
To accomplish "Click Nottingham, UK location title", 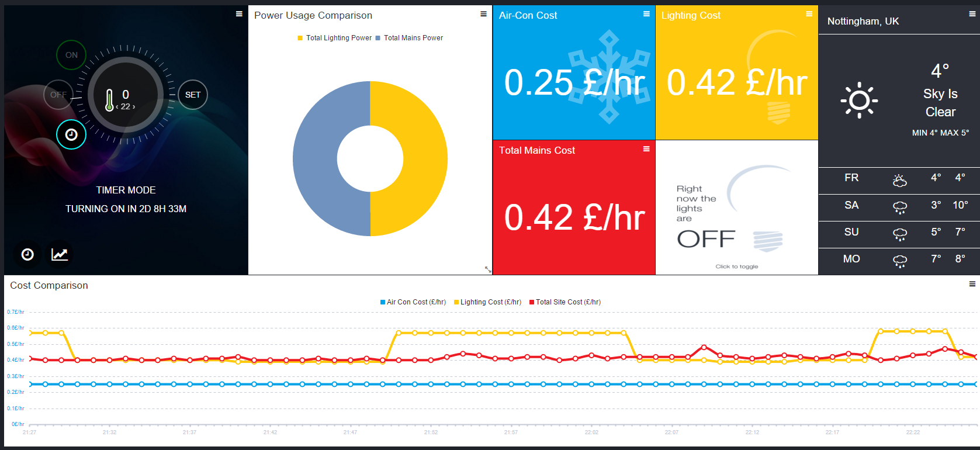I will pyautogui.click(x=863, y=22).
